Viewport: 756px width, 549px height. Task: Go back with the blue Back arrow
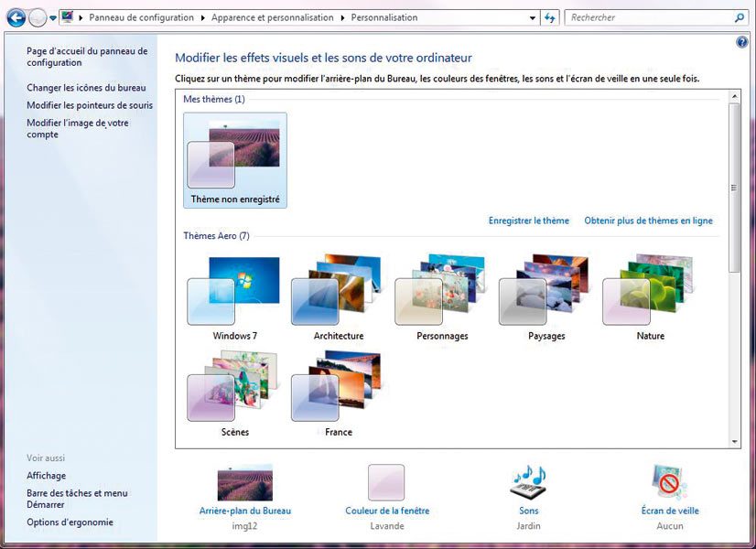16,18
